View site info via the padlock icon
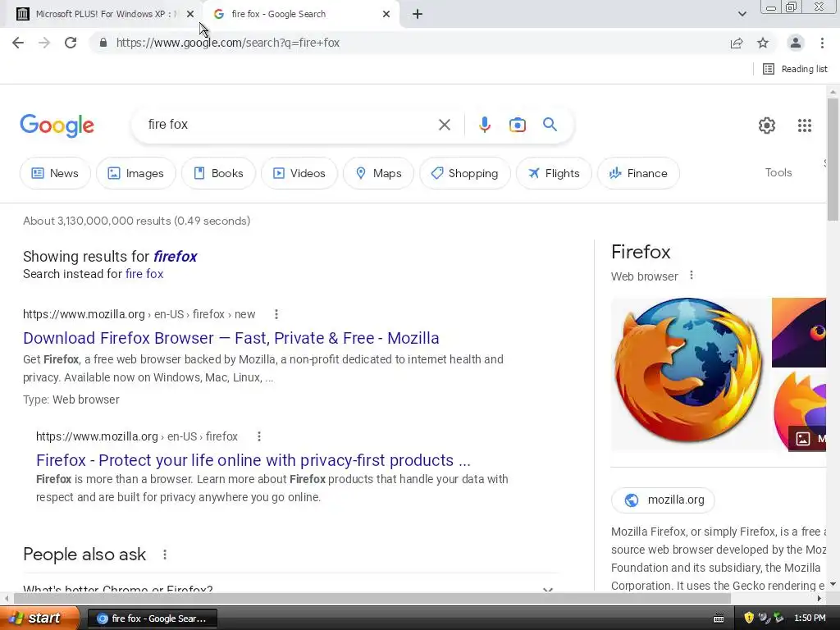 pyautogui.click(x=103, y=43)
